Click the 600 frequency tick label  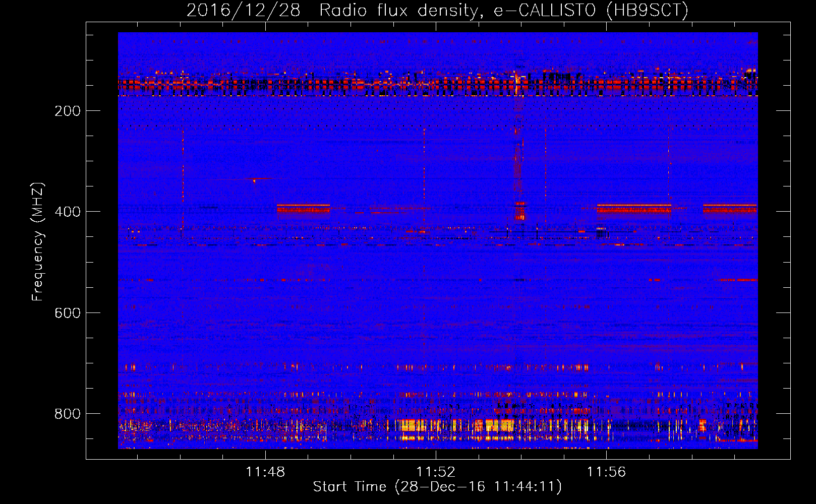coord(68,313)
